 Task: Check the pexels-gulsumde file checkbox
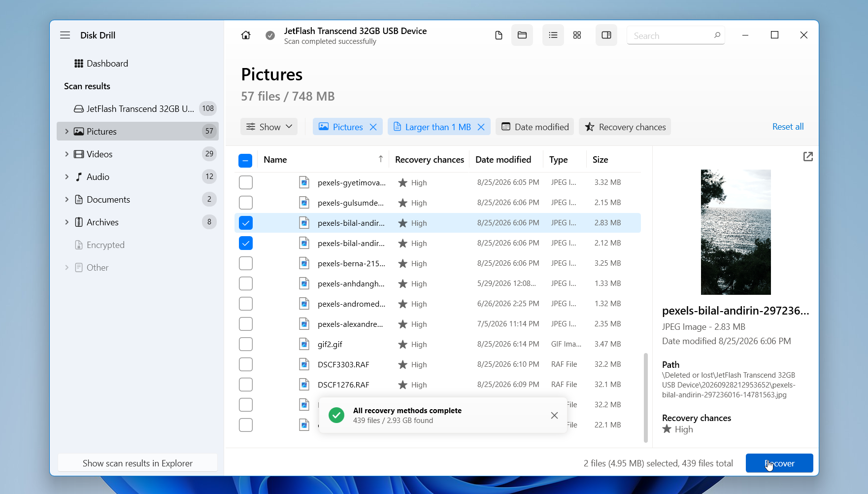click(246, 203)
